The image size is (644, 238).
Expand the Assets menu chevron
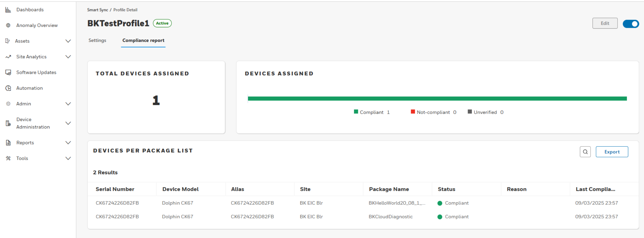point(68,41)
